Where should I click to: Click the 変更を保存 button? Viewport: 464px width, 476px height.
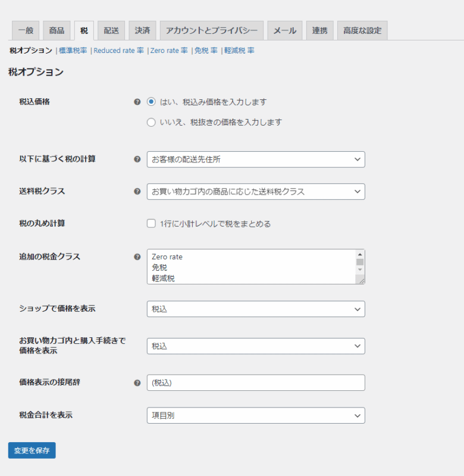click(x=32, y=450)
